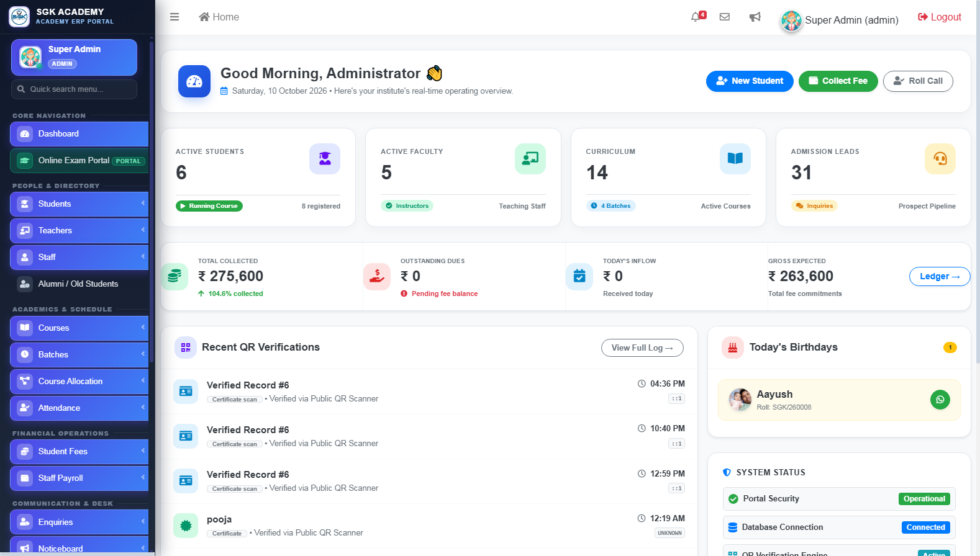980x556 pixels.
Task: Message Aayush via WhatsApp icon
Action: [x=940, y=400]
